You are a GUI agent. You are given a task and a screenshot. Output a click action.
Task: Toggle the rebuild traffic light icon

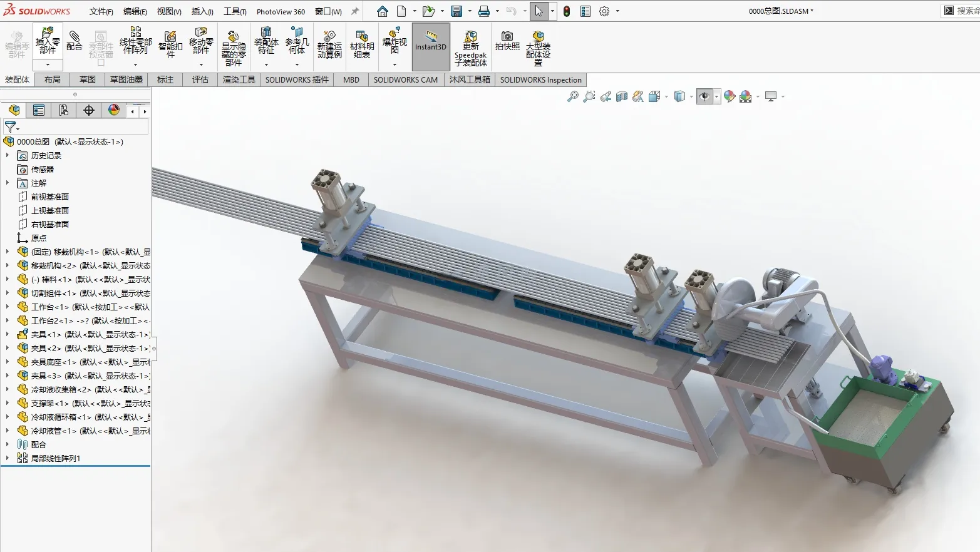pos(567,11)
